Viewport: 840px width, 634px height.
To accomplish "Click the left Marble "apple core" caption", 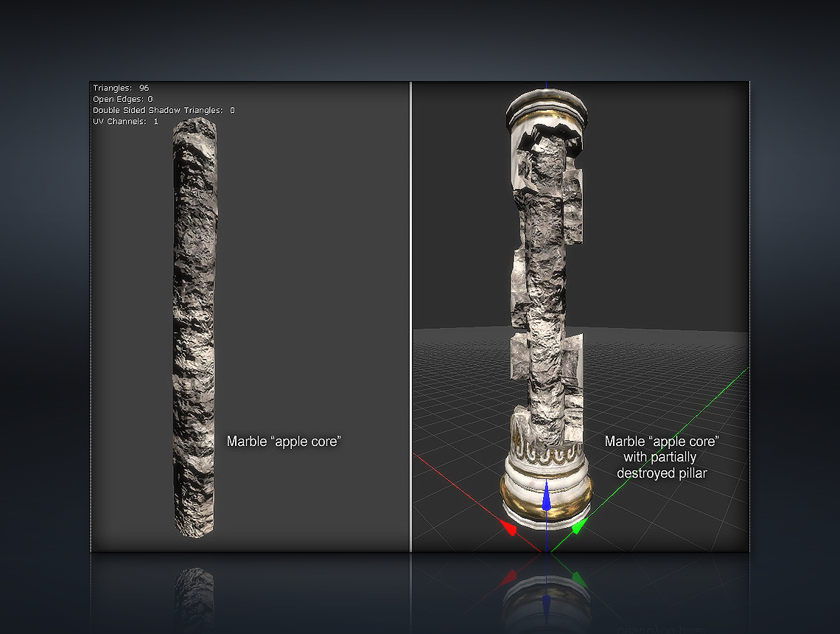I will [x=284, y=442].
